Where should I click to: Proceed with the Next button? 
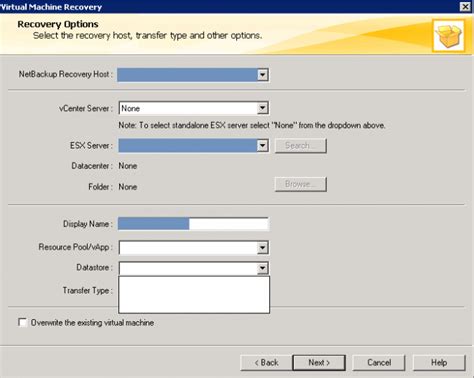click(319, 362)
